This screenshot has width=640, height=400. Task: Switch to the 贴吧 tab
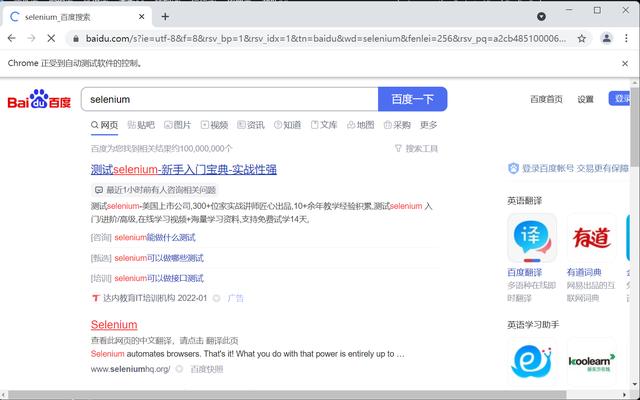[x=141, y=125]
